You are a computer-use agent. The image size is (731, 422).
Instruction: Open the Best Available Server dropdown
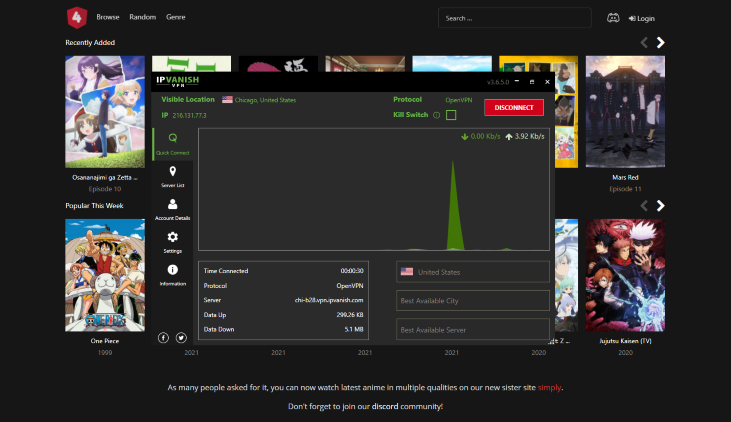tap(473, 330)
